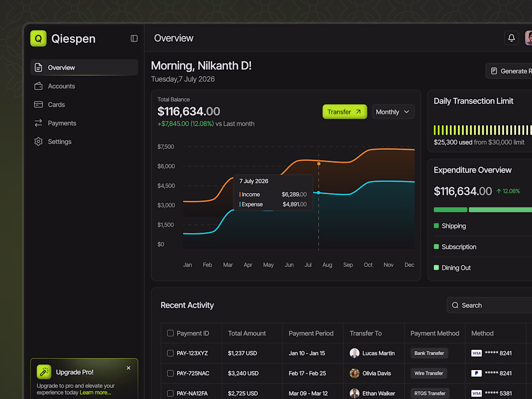Open the Monthly period dropdown

tap(393, 112)
